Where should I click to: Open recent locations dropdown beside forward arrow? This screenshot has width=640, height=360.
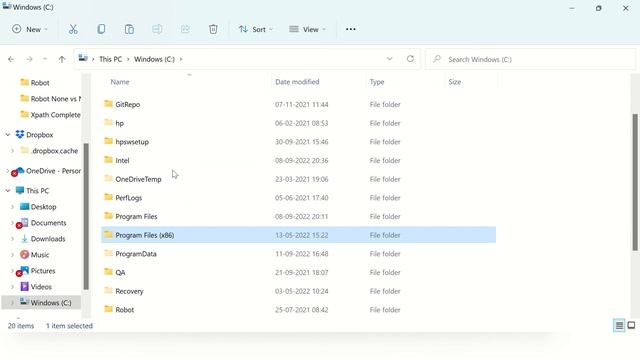point(45,59)
